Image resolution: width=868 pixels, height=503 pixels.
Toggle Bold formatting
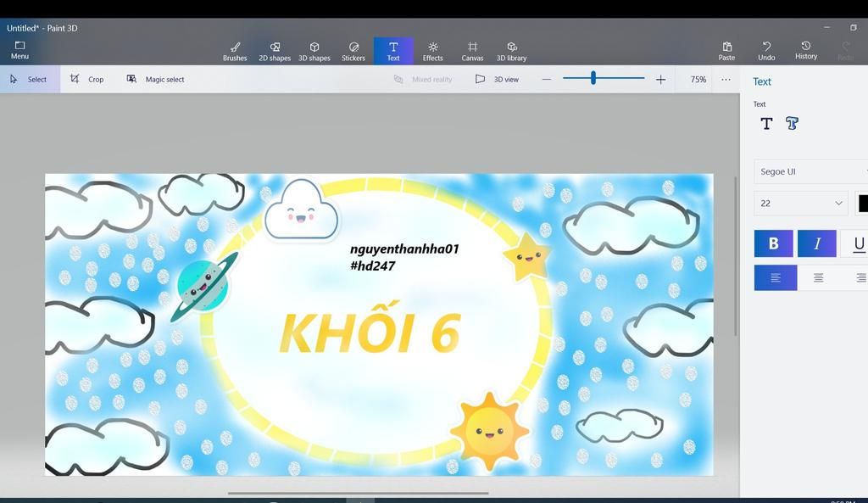773,243
